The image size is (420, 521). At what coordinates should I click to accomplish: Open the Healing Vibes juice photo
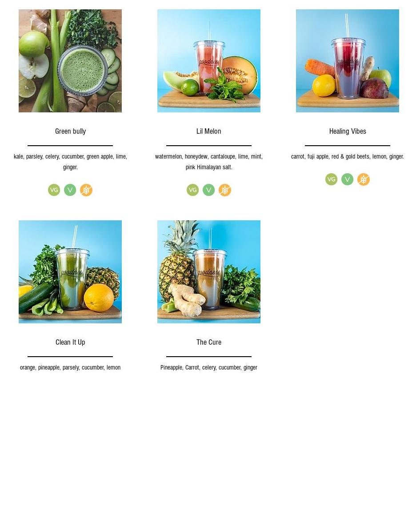coord(348,61)
